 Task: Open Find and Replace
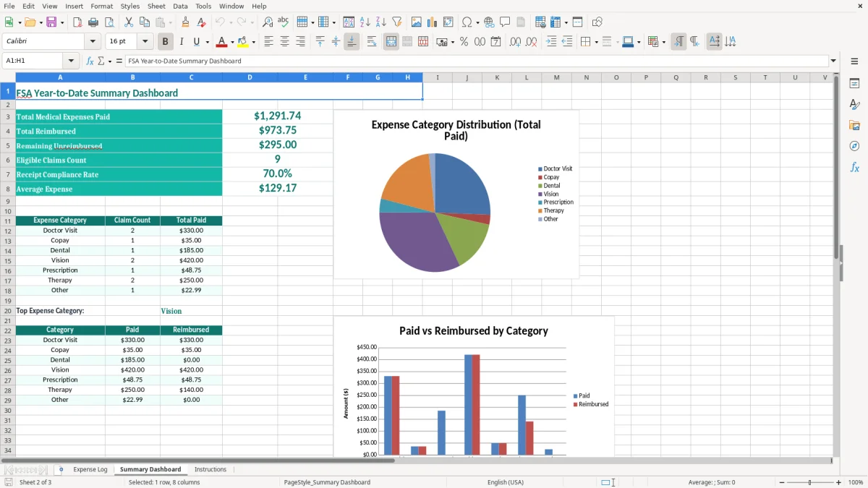[268, 22]
